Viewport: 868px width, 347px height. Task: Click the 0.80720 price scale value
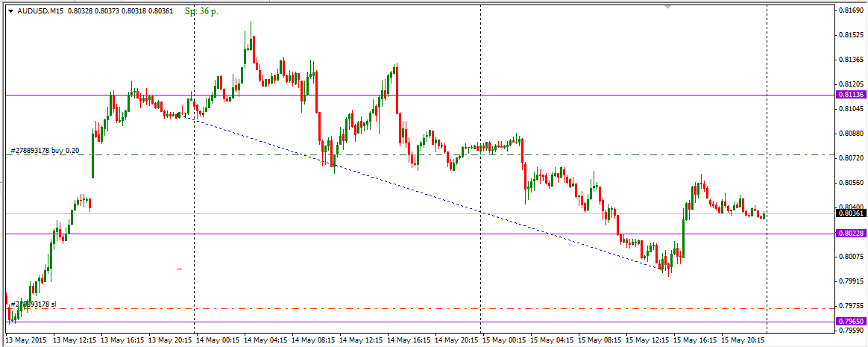pos(852,158)
